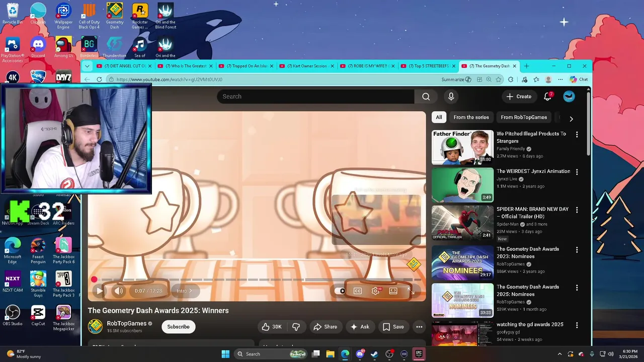Open the CapCut desktop shortcut

[38, 316]
